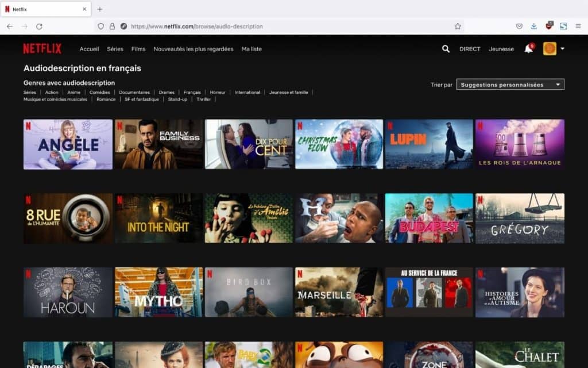Click the Netflix logo
Image resolution: width=588 pixels, height=368 pixels.
pyautogui.click(x=42, y=49)
